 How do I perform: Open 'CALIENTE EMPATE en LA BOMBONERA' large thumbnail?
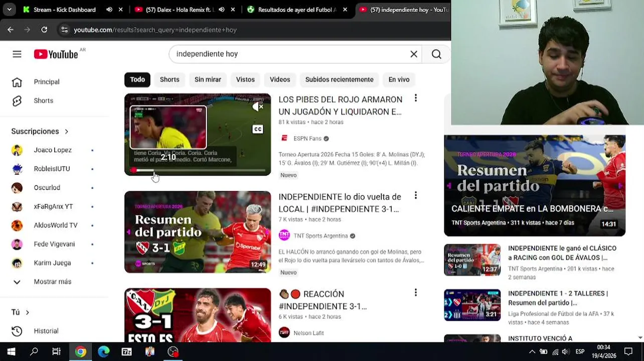tap(535, 186)
